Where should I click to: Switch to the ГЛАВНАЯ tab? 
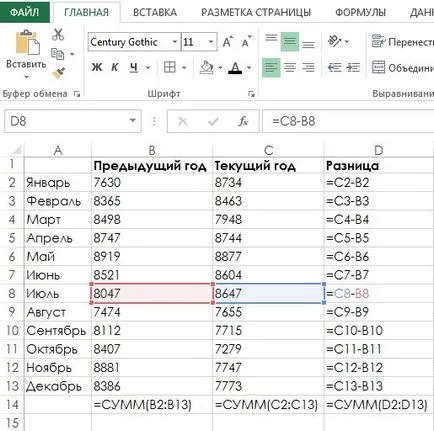(x=86, y=12)
